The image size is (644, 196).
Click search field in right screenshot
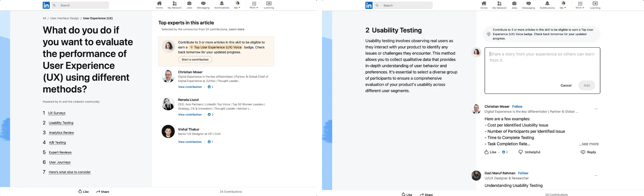pyautogui.click(x=403, y=5)
